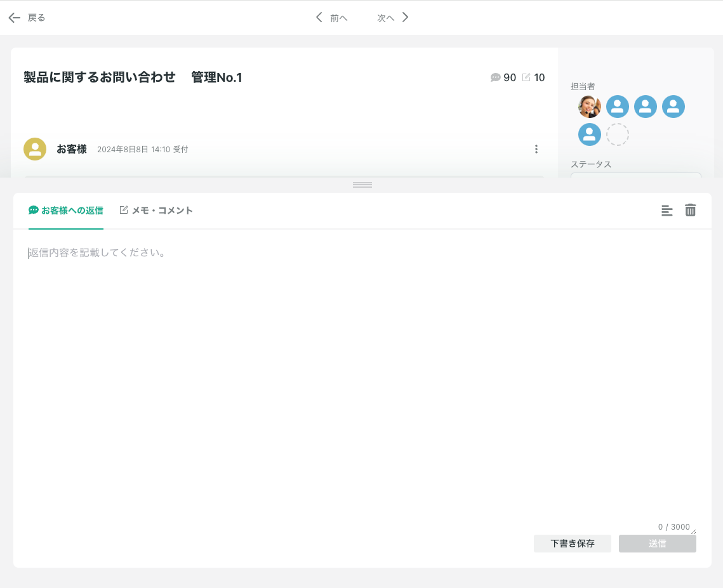Focus the reply content text area
723x588 pixels.
[x=362, y=381]
